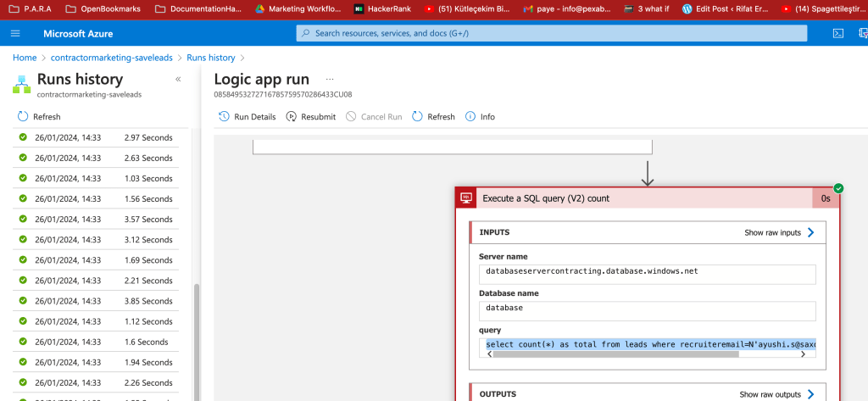Screen dimensions: 868x401
Task: Click the OUTPUTS section heading
Action: (x=498, y=394)
